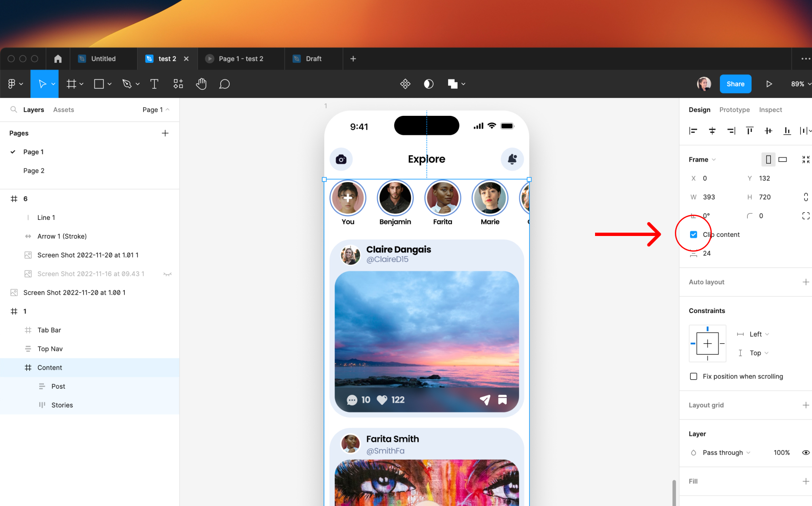This screenshot has height=506, width=812.
Task: Show hidden Screen Shot 09.43 layer
Action: 167,274
